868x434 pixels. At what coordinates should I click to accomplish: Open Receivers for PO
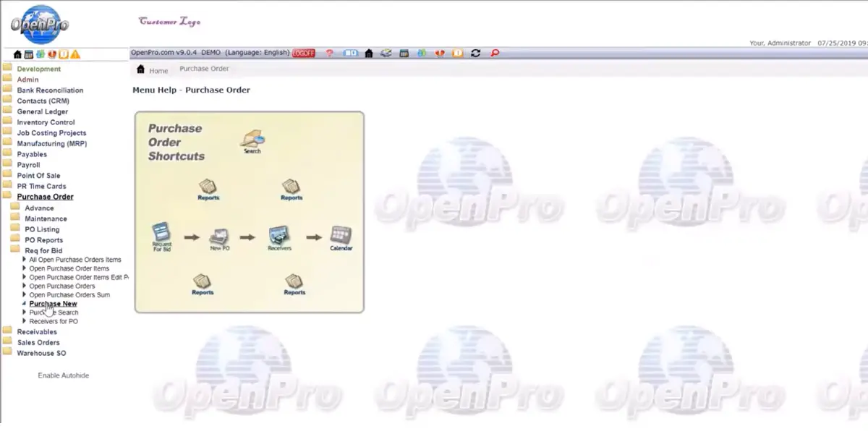coord(54,321)
